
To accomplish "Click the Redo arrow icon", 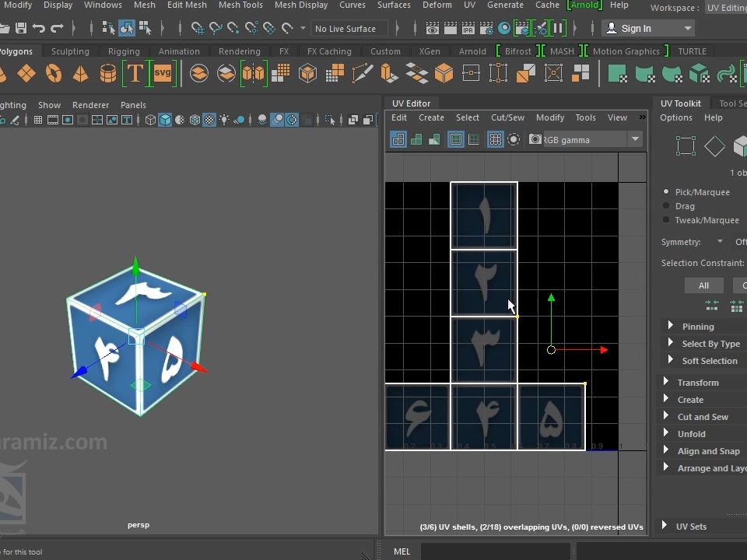I will point(57,28).
